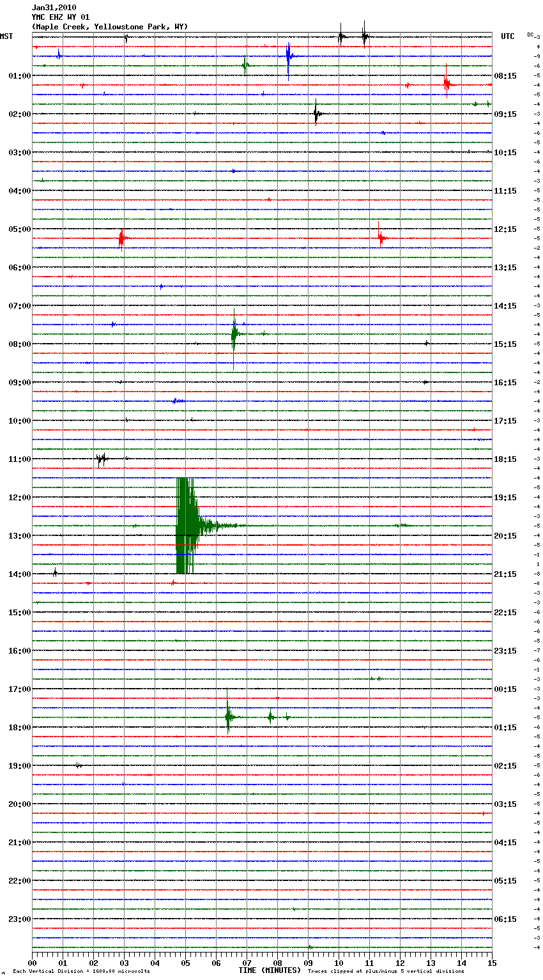Viewport: 543px width, 980px height.
Task: Click the MST time label "10:00"
Action: tap(20, 421)
